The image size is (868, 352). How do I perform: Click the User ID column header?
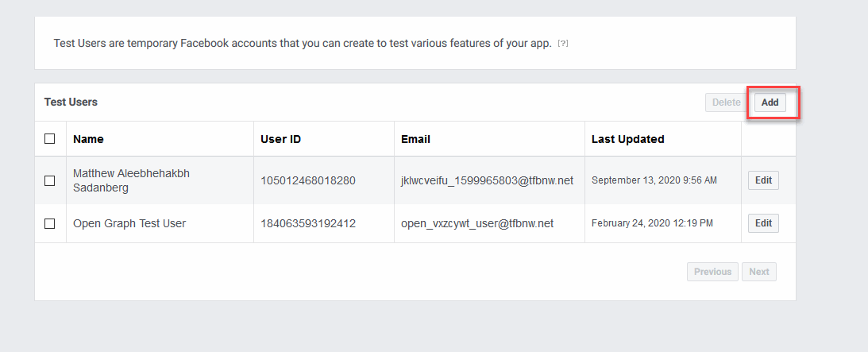pos(280,140)
